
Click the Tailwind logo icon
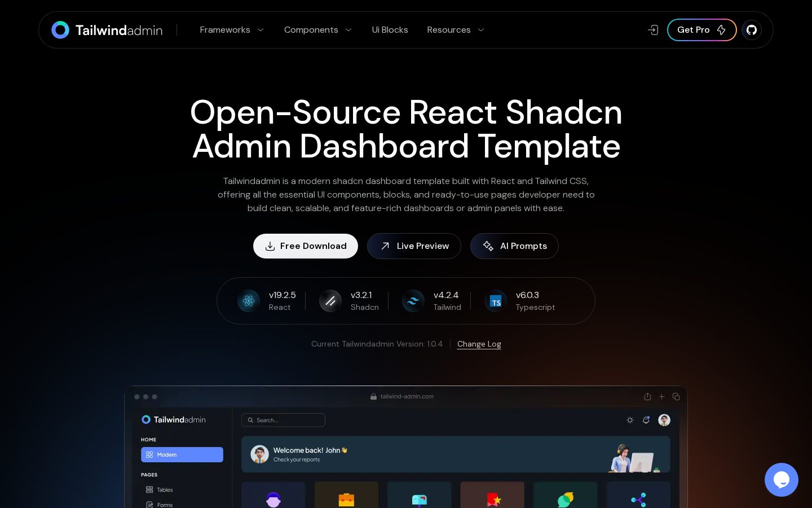[413, 301]
